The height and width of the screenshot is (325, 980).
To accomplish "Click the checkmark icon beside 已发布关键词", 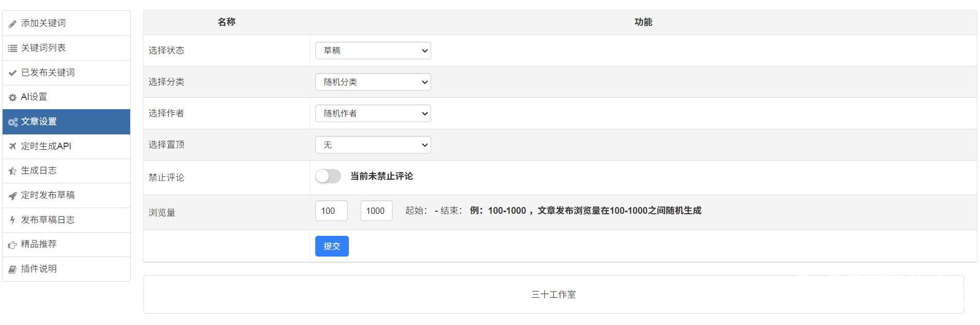I will [x=12, y=73].
